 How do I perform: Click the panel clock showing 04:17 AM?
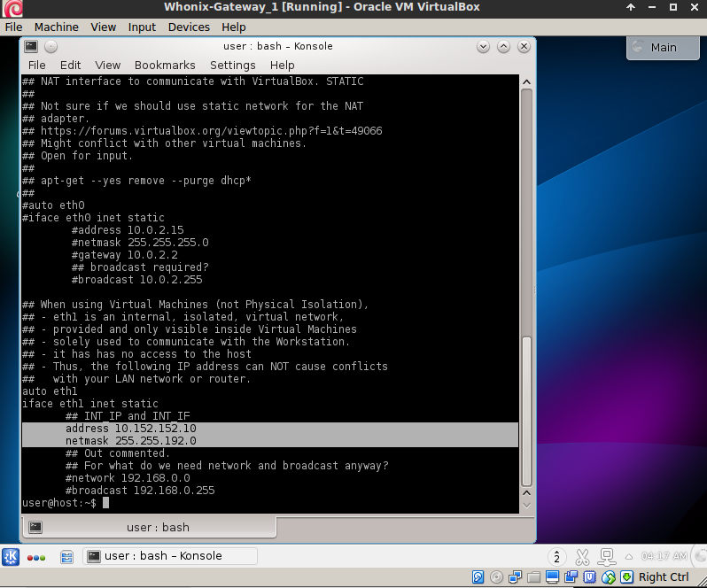[664, 556]
